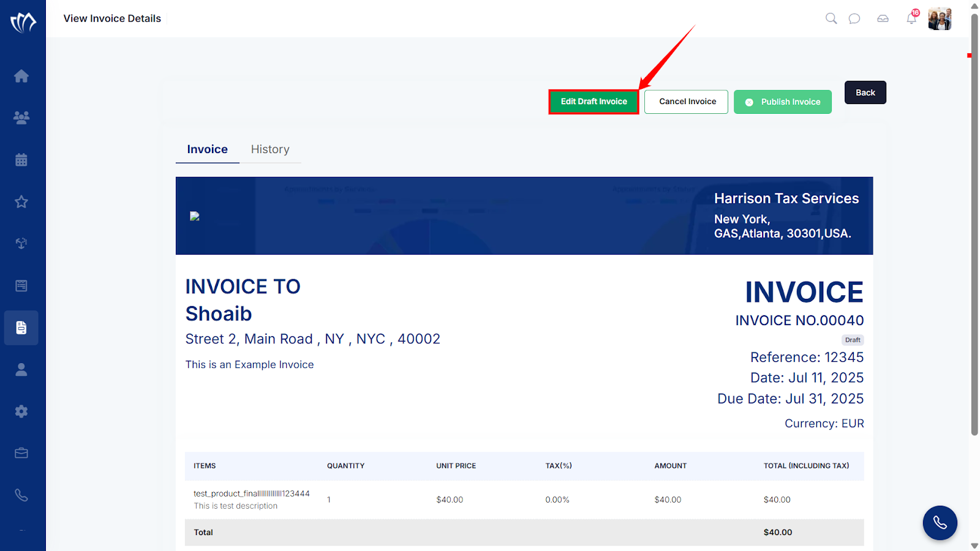Click TOTAL (INCLUDING TAX) column header

click(x=806, y=466)
